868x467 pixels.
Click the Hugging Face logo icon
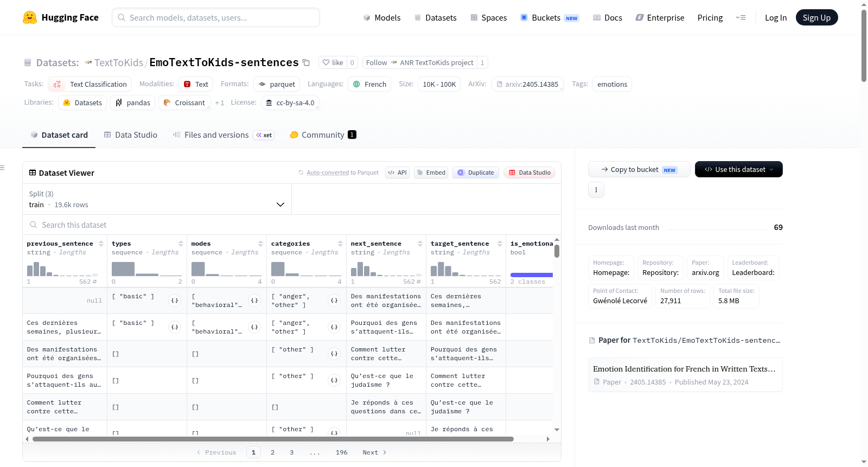point(30,17)
